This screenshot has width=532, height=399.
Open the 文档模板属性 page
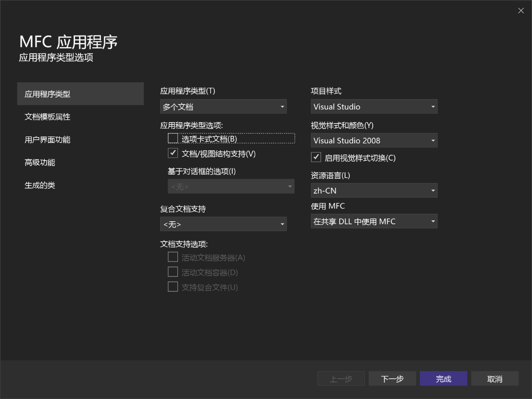(x=47, y=117)
